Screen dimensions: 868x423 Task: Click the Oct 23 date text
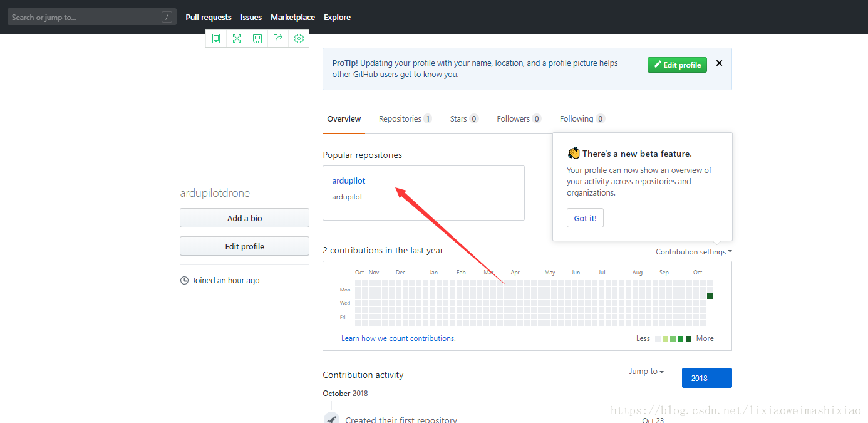click(653, 420)
